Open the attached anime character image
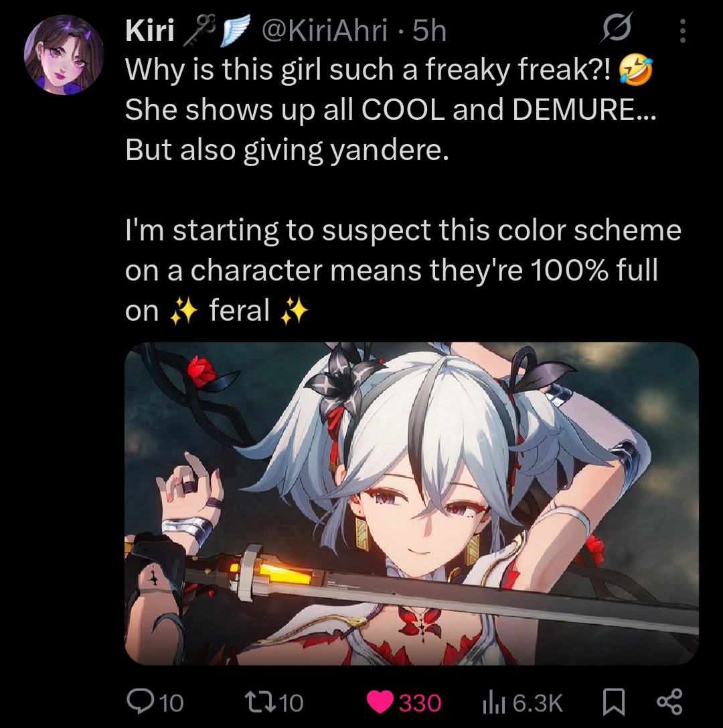723x728 pixels. point(412,504)
